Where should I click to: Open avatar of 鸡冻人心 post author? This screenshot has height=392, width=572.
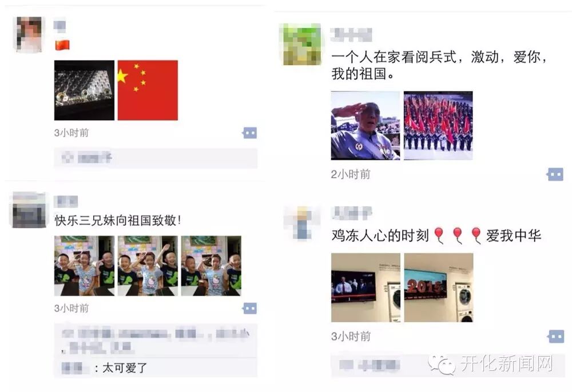click(302, 223)
